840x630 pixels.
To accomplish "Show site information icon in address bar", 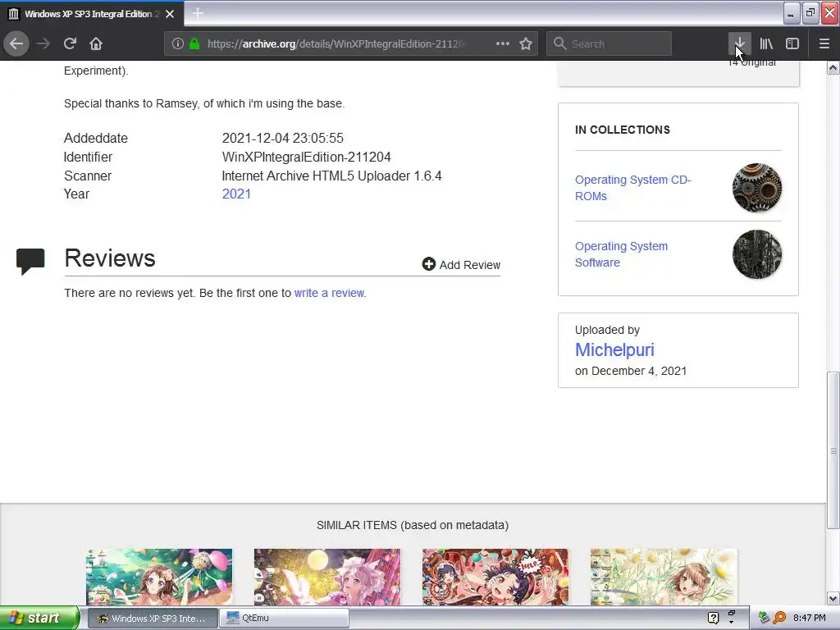I will (177, 43).
